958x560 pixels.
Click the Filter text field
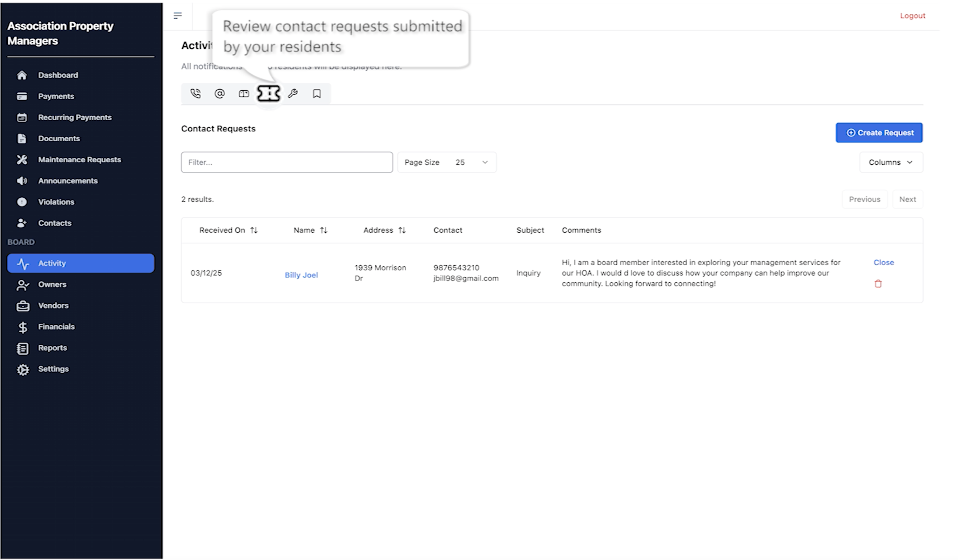[x=286, y=162]
